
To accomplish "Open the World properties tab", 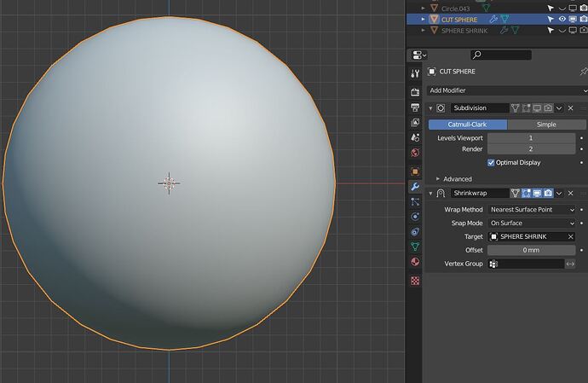I will pyautogui.click(x=415, y=153).
